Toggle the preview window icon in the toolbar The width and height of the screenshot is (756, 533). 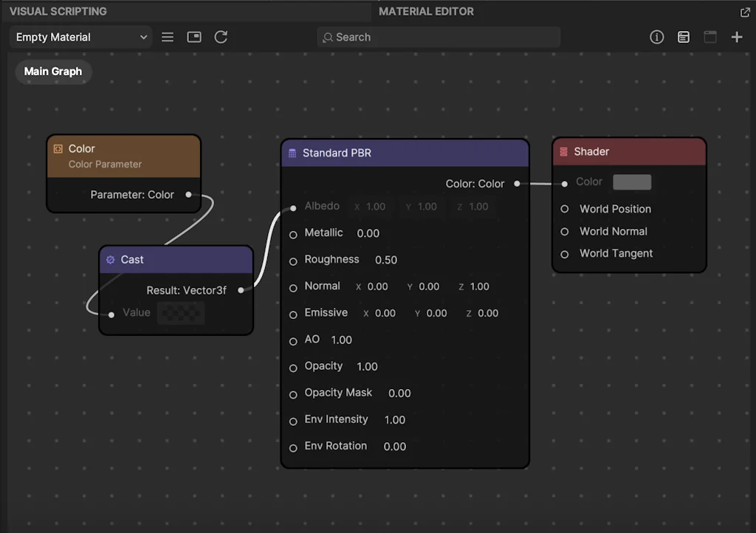click(193, 36)
